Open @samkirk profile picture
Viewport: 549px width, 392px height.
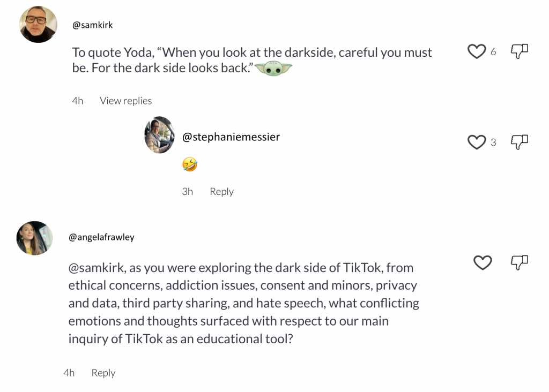pyautogui.click(x=38, y=25)
